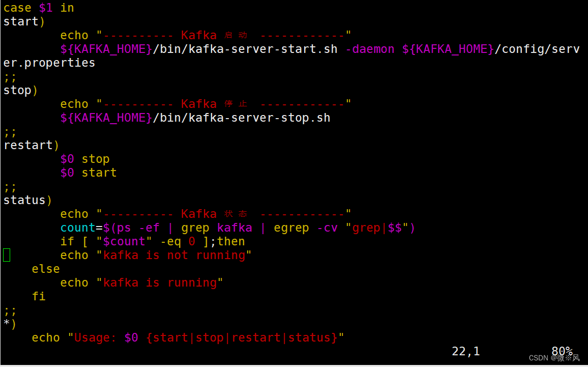
Task: Click the "count" variable name
Action: coord(78,228)
